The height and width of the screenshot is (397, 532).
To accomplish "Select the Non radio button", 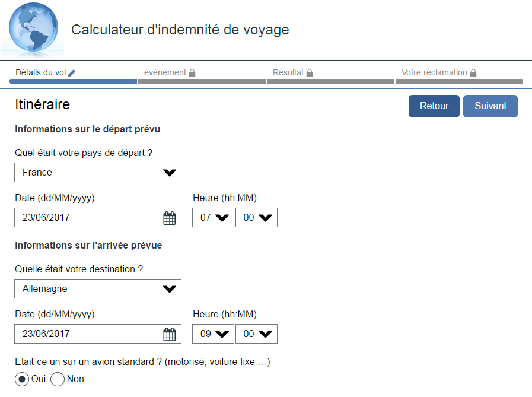I will (x=58, y=379).
